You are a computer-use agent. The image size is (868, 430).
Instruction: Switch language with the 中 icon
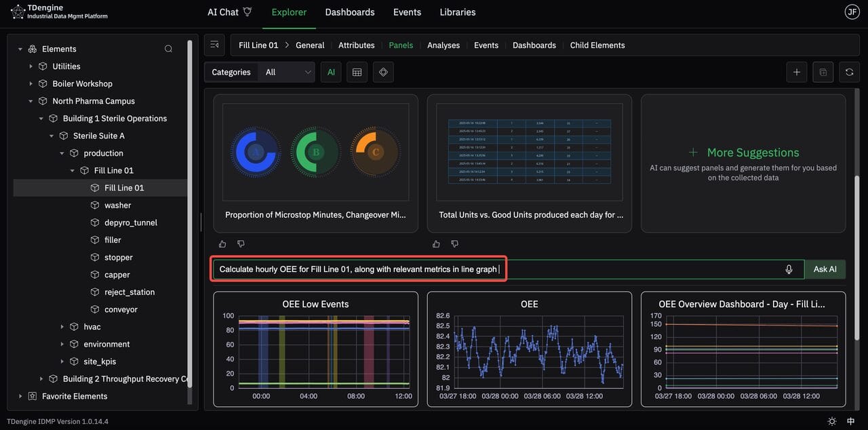click(x=851, y=422)
